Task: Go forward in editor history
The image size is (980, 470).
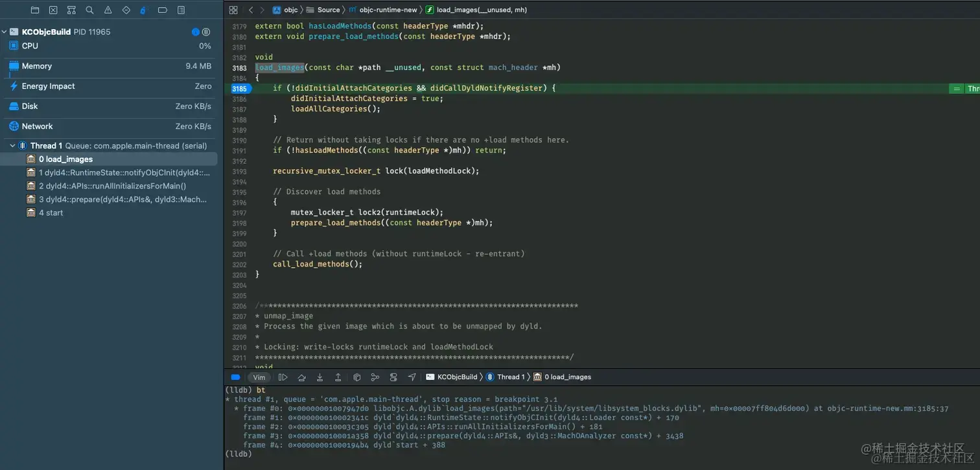Action: tap(262, 10)
